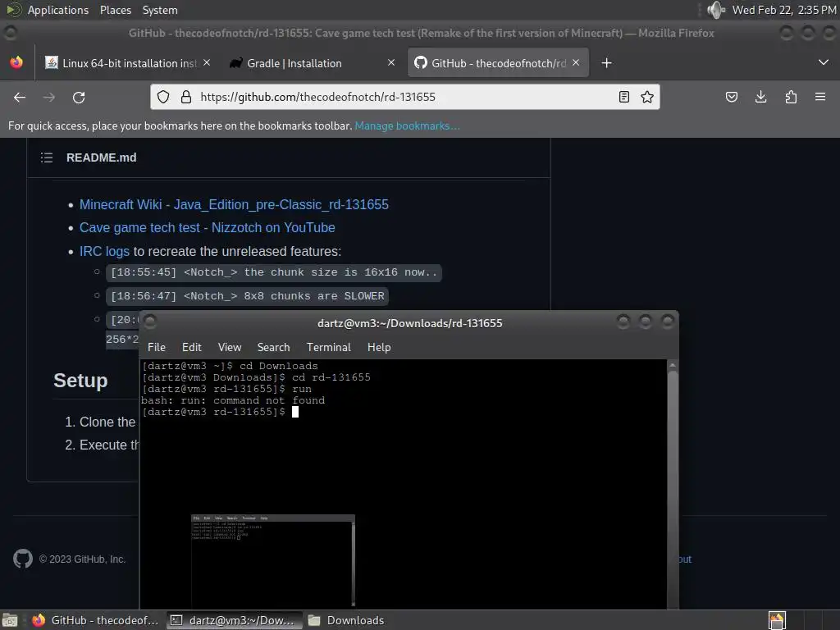
Task: Open Firefox extensions menu
Action: [x=791, y=97]
